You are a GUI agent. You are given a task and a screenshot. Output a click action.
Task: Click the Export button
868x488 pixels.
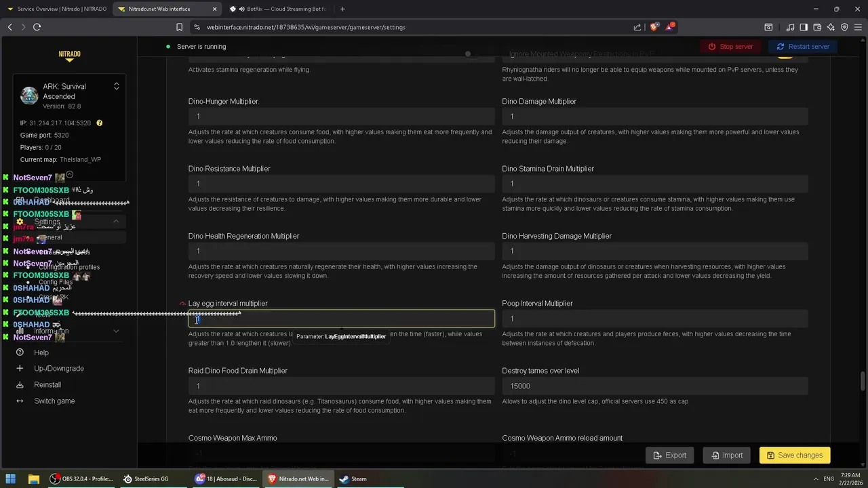(x=669, y=455)
